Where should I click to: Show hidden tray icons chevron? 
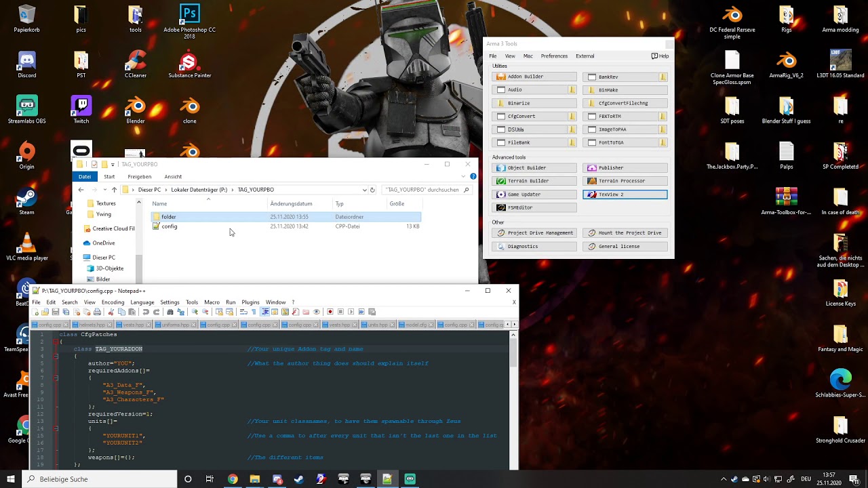[724, 479]
